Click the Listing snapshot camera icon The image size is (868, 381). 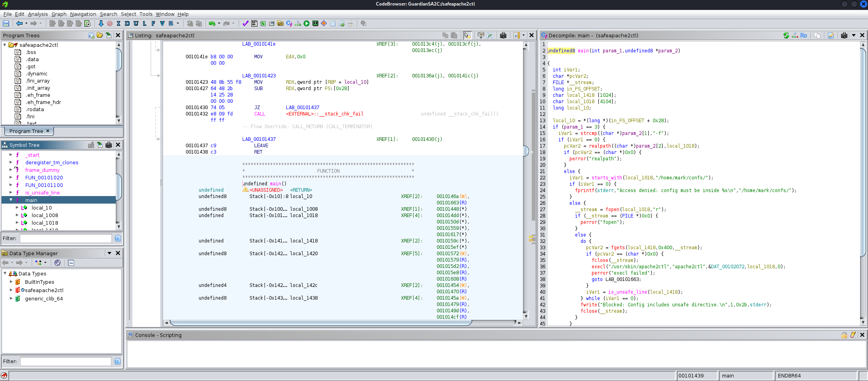(503, 35)
